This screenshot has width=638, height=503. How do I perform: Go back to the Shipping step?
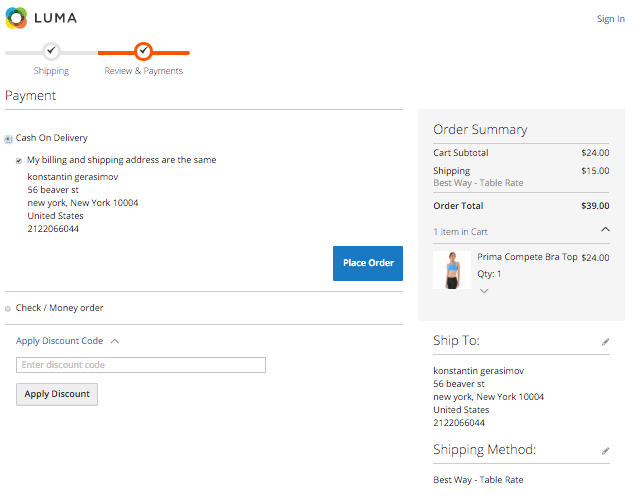point(51,71)
